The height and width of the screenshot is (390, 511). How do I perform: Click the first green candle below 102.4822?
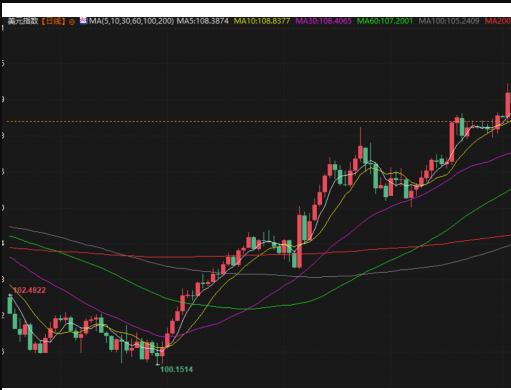[x=10, y=304]
